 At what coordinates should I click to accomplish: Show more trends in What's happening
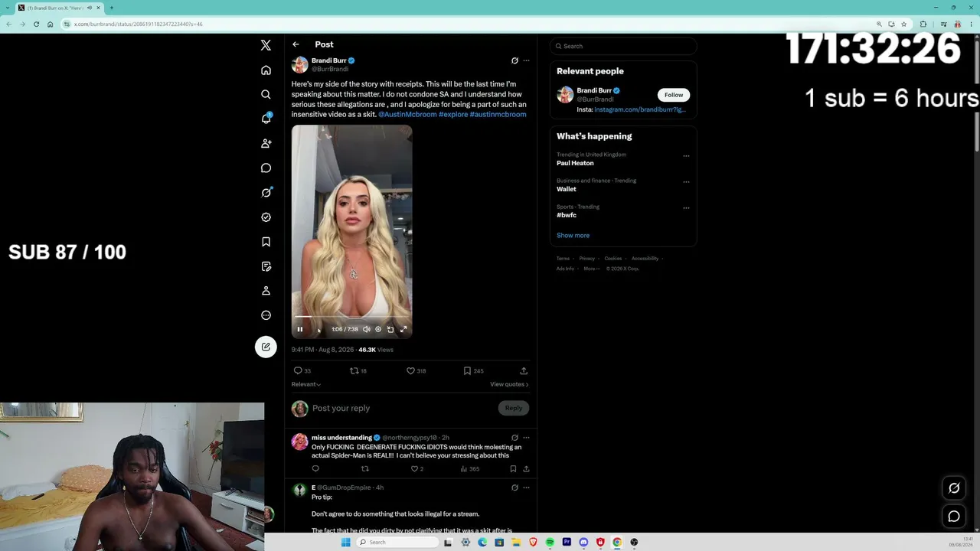coord(573,235)
